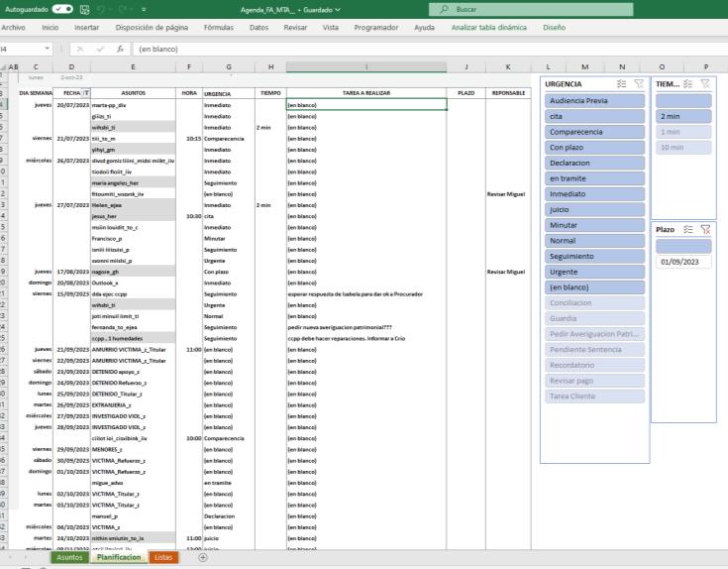
Task: Toggle juicio slicer item
Action: (594, 209)
